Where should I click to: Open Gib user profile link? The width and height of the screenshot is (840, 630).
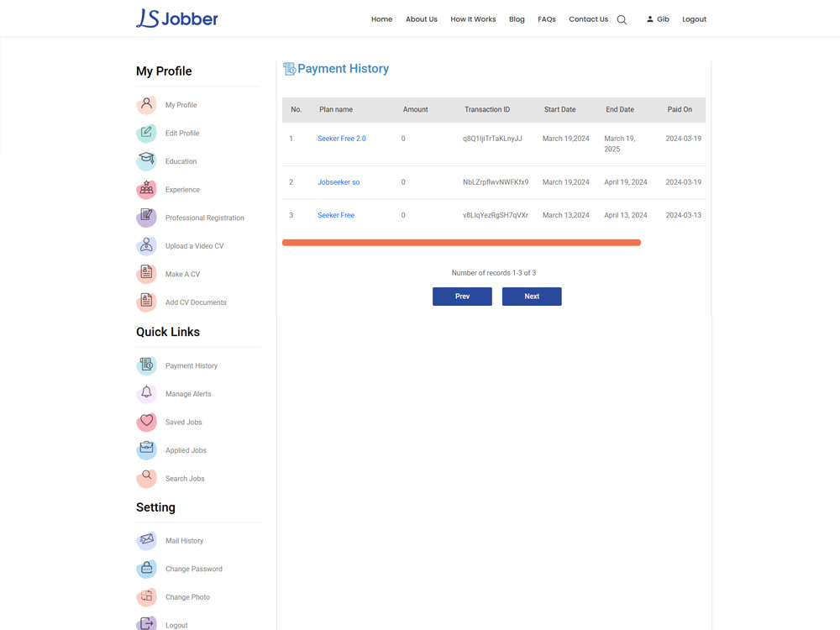[664, 19]
